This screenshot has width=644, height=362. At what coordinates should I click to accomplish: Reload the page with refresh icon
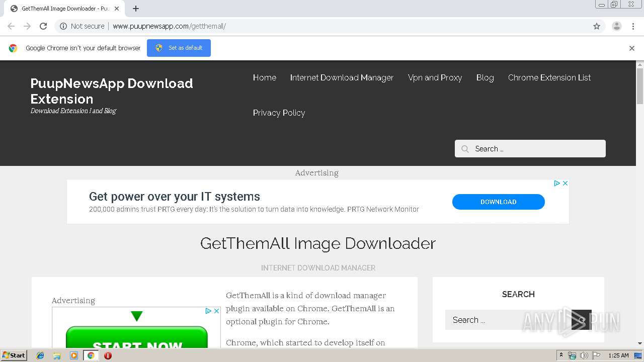[43, 26]
